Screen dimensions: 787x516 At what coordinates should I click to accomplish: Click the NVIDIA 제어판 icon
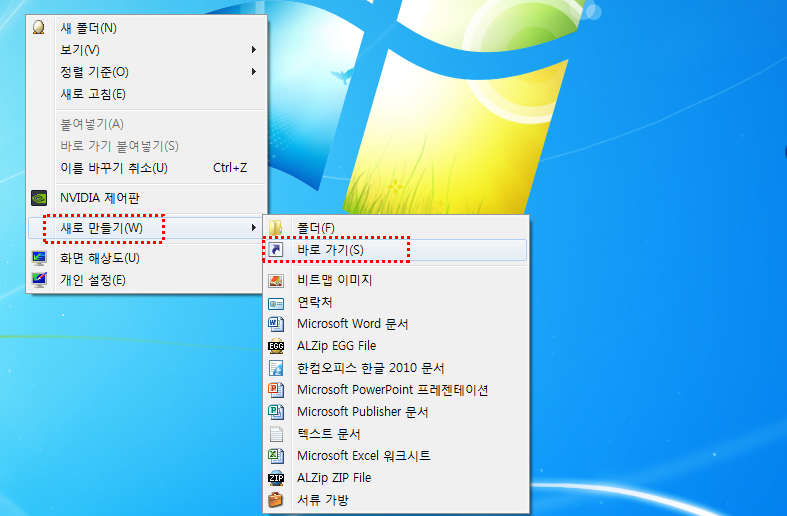[39, 198]
